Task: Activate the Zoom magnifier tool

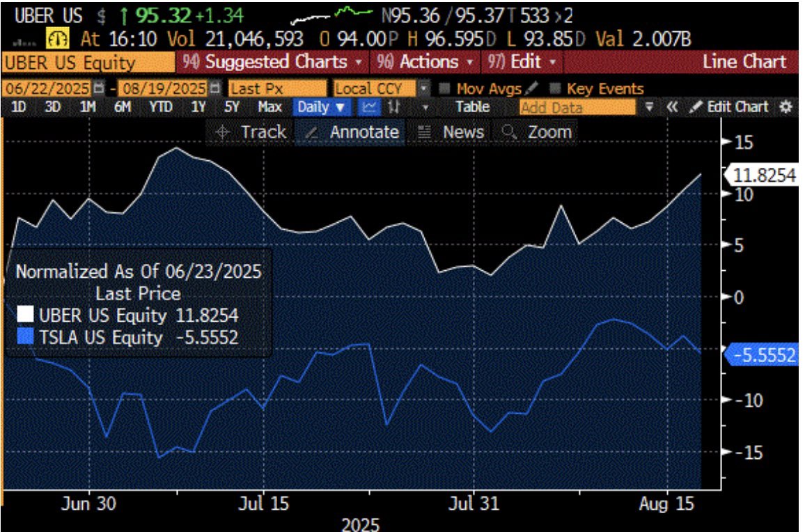Action: point(536,132)
